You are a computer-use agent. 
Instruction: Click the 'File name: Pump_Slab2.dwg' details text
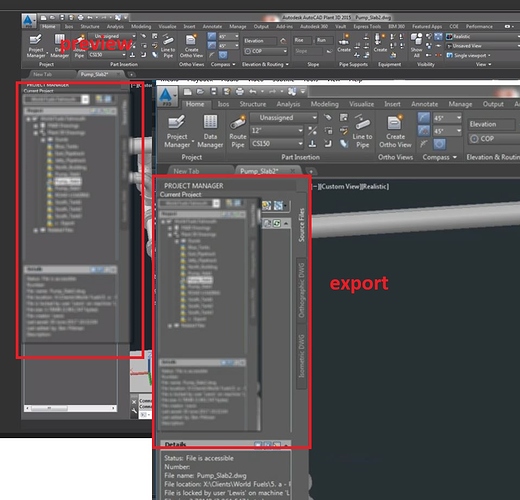[x=205, y=475]
